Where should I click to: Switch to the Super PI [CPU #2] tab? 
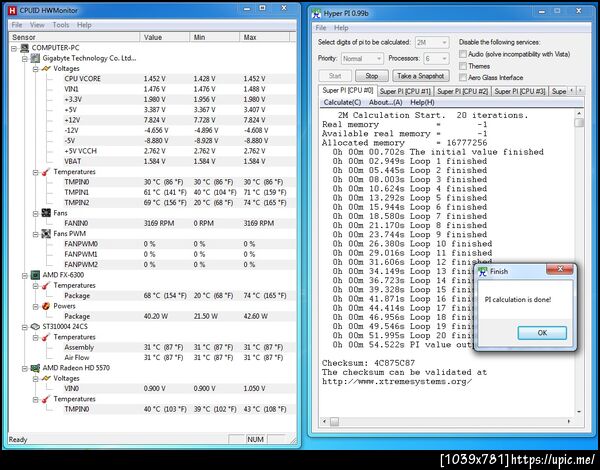pyautogui.click(x=463, y=91)
